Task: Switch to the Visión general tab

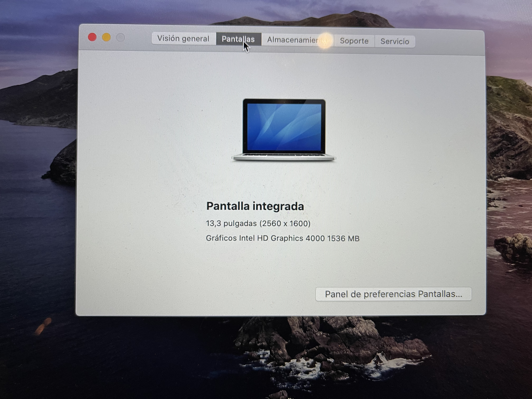Action: pos(184,39)
